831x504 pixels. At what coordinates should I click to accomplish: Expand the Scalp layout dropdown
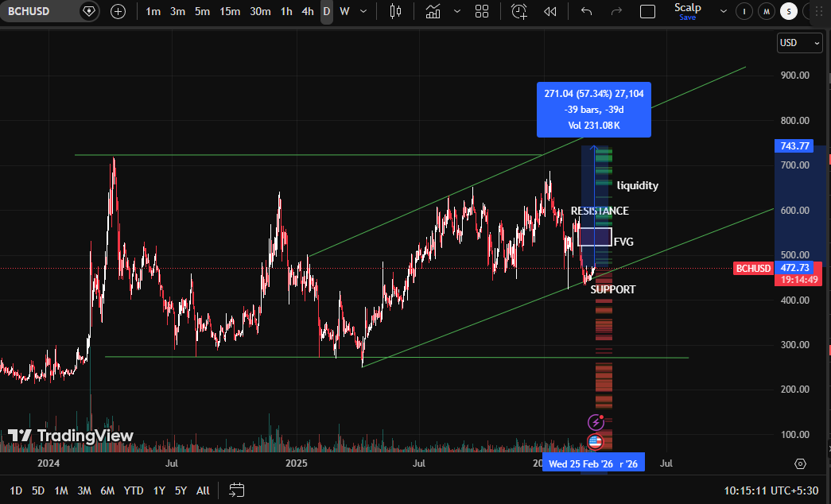coord(724,11)
